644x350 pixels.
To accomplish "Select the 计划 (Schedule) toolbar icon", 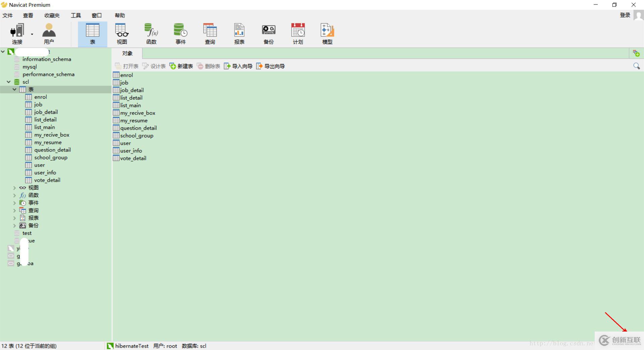I will point(298,34).
